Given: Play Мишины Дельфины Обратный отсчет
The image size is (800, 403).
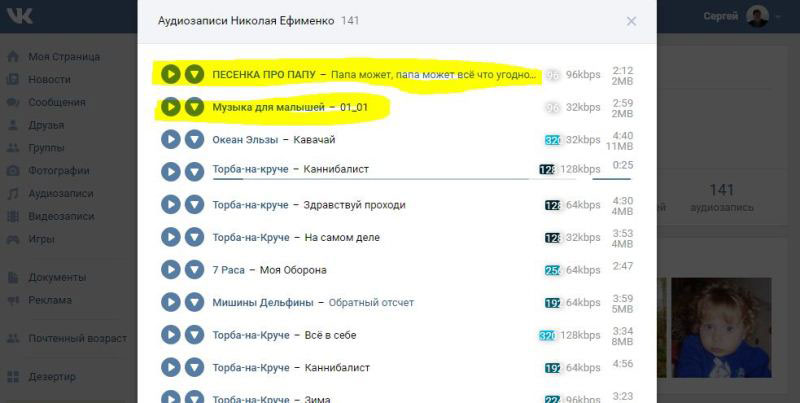Looking at the screenshot, I should click(x=171, y=303).
